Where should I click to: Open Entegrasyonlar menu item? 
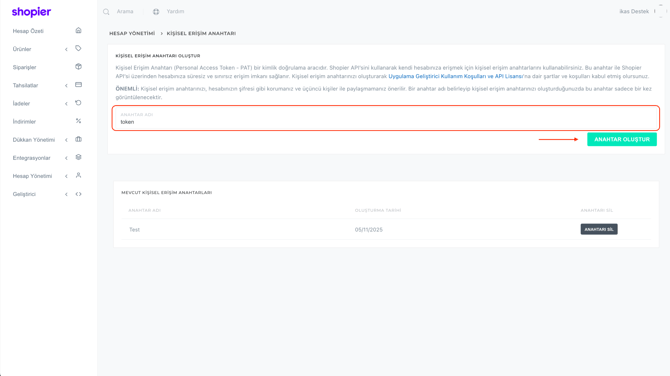(x=32, y=158)
